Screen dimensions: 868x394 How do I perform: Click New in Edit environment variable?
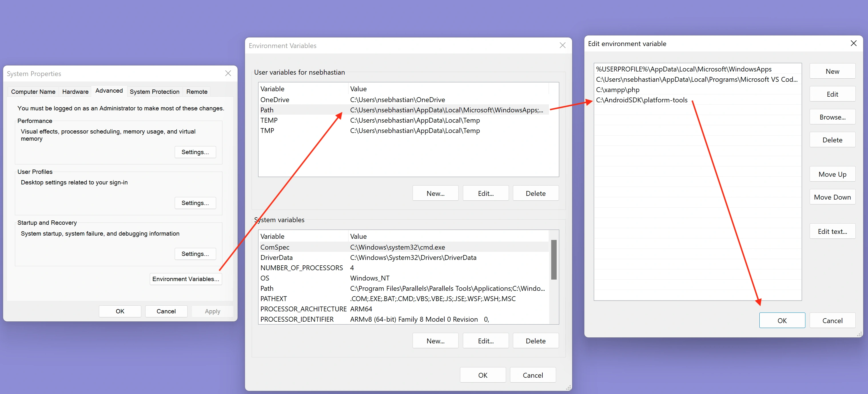(x=832, y=71)
